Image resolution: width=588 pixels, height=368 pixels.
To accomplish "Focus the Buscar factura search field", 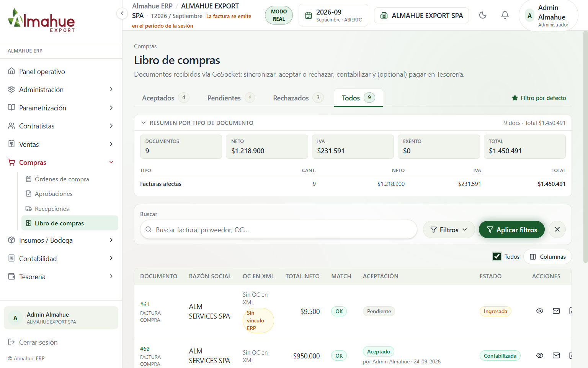I will click(x=279, y=230).
